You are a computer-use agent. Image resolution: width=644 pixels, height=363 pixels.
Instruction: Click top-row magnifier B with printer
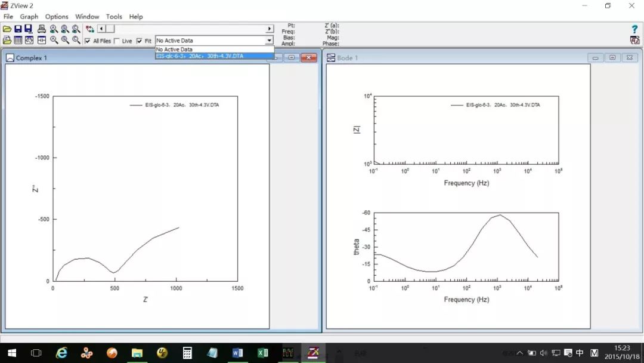point(65,29)
